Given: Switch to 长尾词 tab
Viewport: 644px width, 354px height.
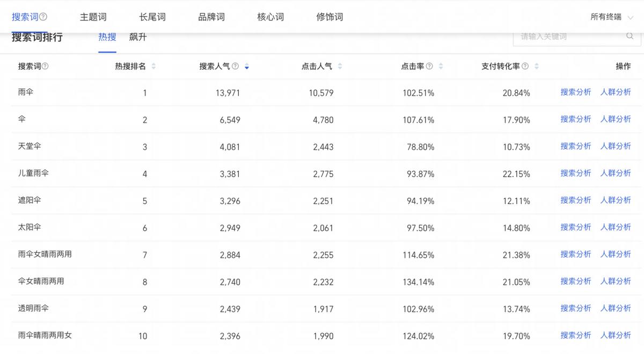Looking at the screenshot, I should tap(152, 17).
